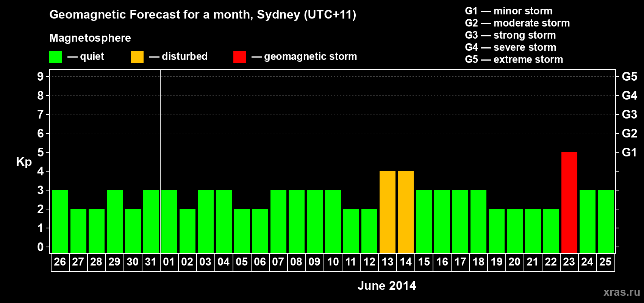
Task: Select the orange bar for day 13
Action: pos(388,212)
